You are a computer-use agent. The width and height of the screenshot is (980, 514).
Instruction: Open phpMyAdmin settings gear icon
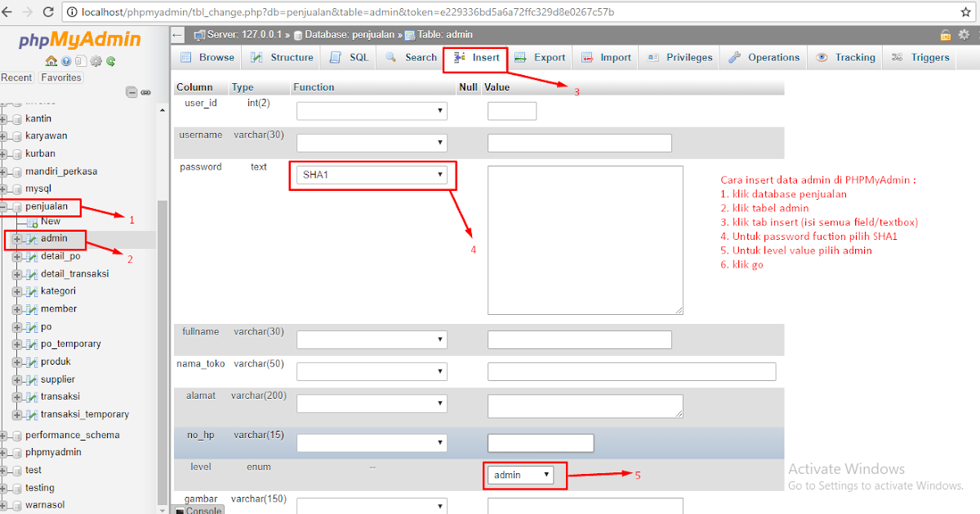(x=96, y=60)
